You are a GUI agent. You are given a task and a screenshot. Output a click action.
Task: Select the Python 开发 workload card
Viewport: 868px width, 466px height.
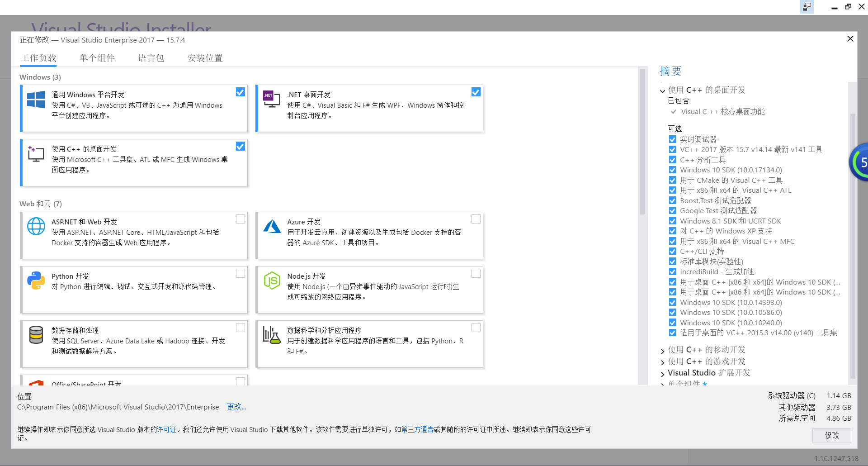(135, 290)
